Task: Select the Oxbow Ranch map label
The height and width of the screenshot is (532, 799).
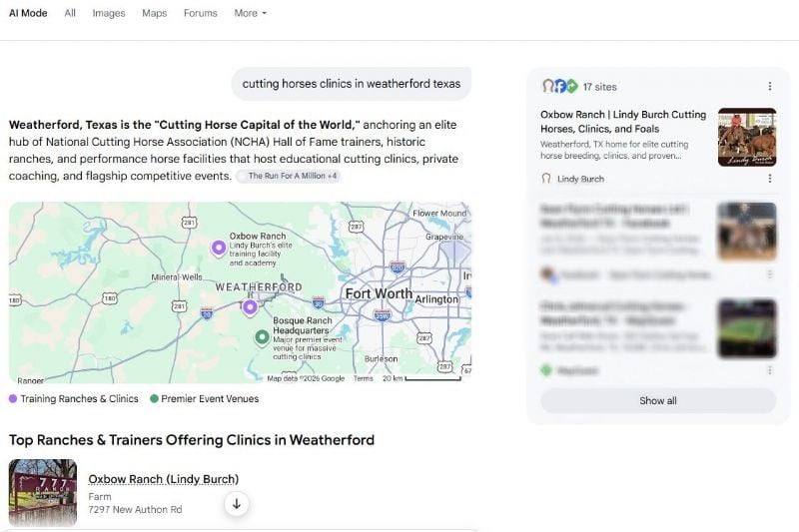Action: [x=258, y=237]
